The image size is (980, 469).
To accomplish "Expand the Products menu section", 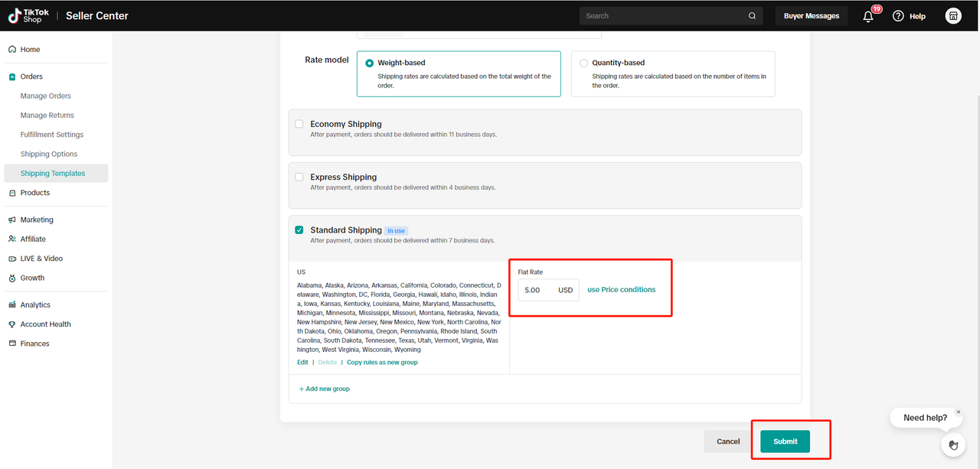I will (34, 193).
